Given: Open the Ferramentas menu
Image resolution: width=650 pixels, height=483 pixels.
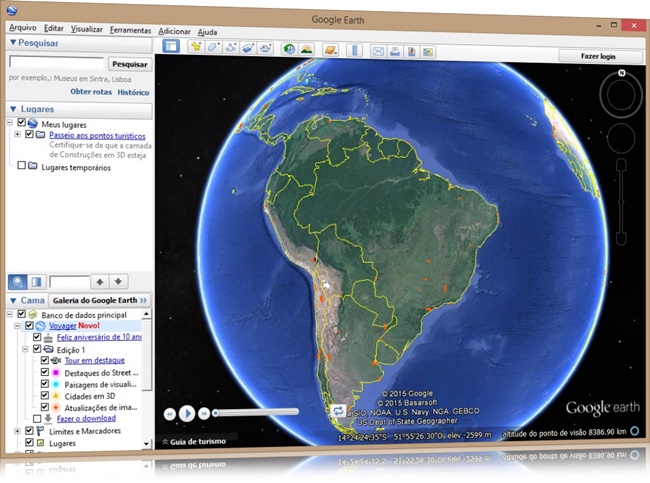Looking at the screenshot, I should [130, 30].
